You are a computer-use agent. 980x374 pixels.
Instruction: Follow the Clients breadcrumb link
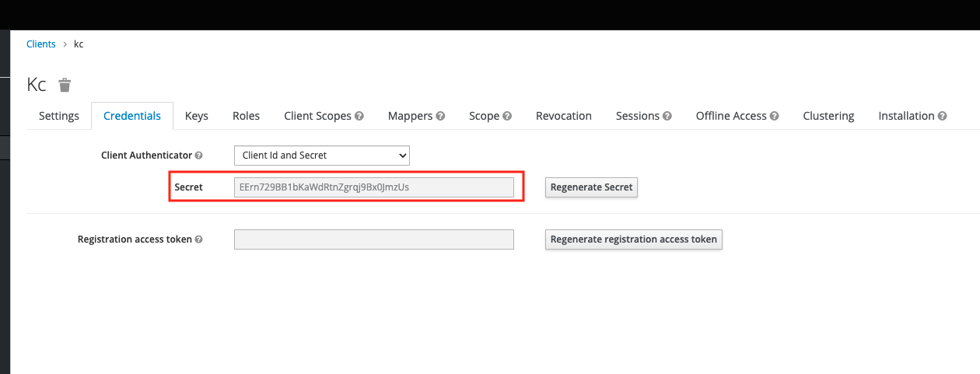point(41,44)
